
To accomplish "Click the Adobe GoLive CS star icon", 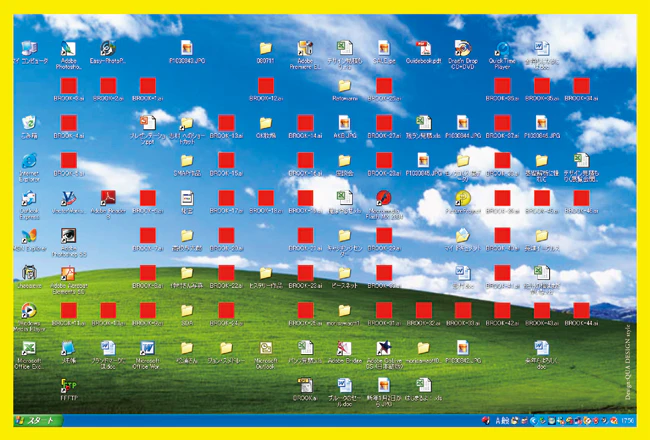I will [384, 348].
